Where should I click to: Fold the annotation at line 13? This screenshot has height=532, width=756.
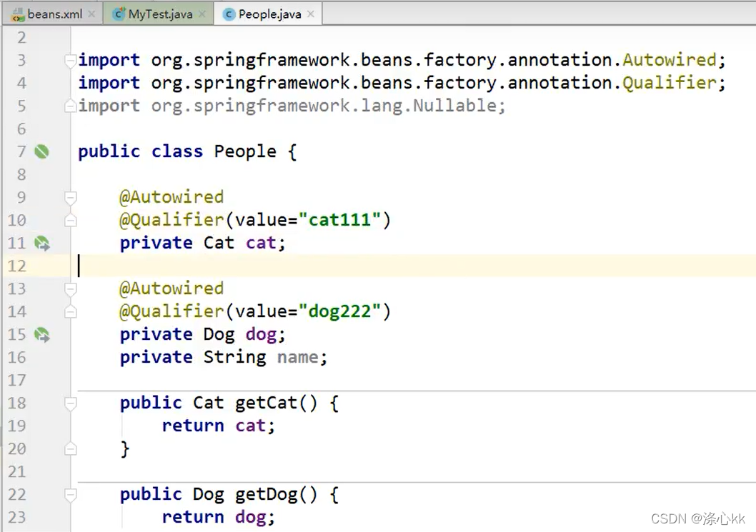[71, 289]
